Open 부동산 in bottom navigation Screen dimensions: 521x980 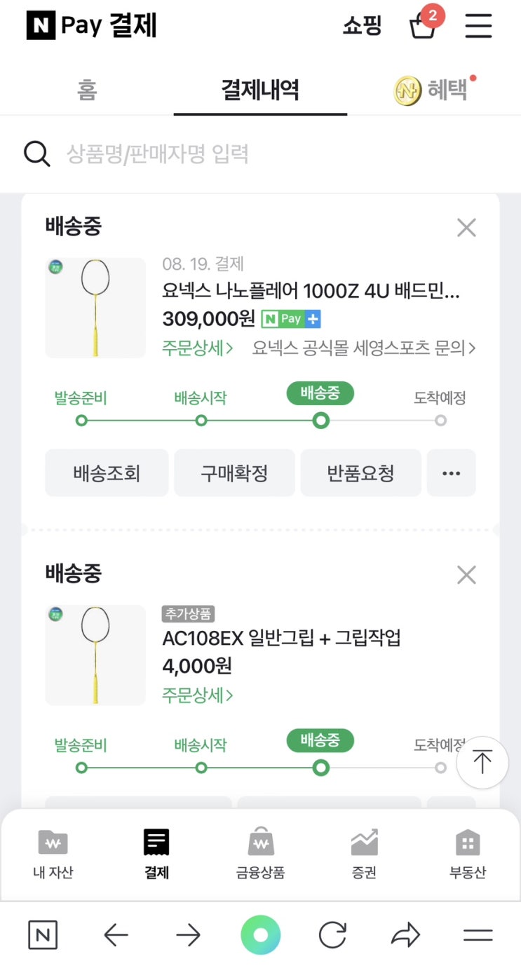point(468,855)
